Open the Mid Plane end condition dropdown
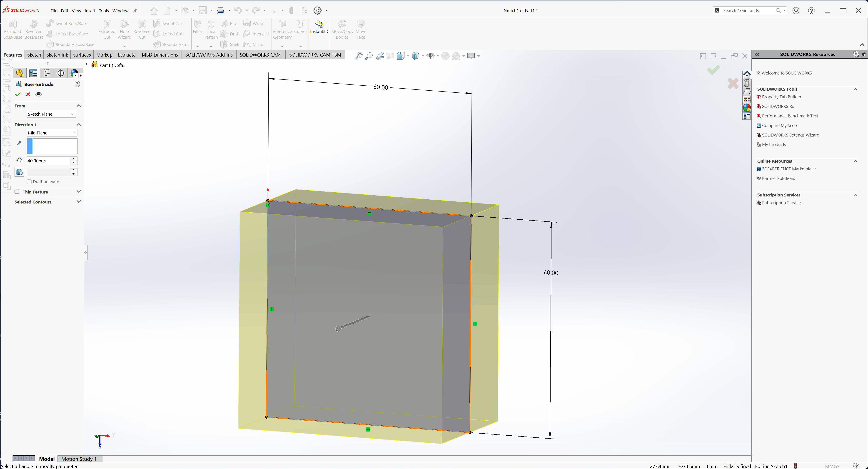Screen dimensions: 868x469 tap(52, 133)
